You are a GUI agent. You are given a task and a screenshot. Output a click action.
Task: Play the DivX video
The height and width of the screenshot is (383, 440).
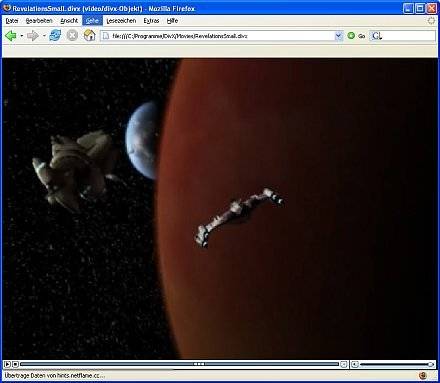pos(7,364)
